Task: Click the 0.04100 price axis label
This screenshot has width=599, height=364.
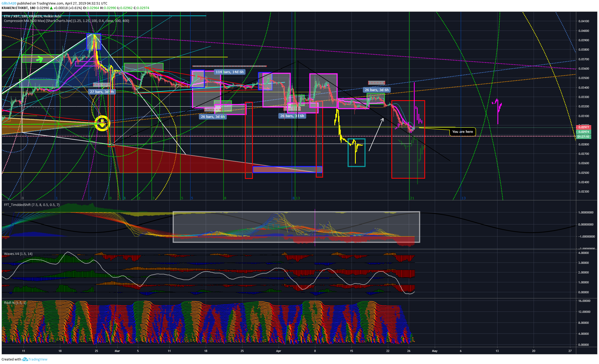Action: click(583, 21)
